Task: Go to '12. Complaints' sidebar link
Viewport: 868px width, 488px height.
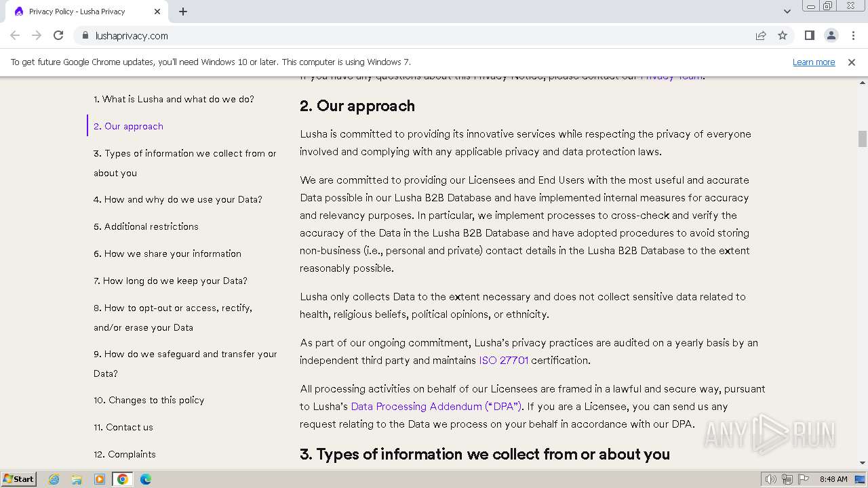Action: tap(125, 454)
